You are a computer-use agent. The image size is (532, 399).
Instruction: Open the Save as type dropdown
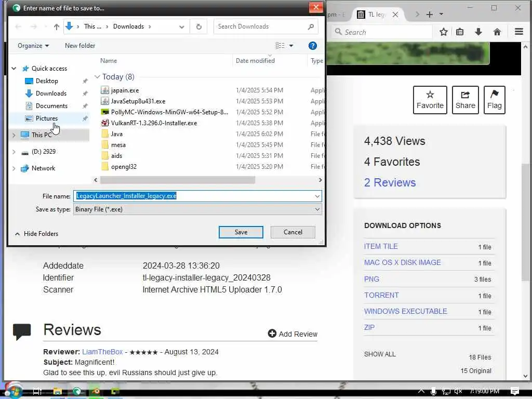pos(197,209)
